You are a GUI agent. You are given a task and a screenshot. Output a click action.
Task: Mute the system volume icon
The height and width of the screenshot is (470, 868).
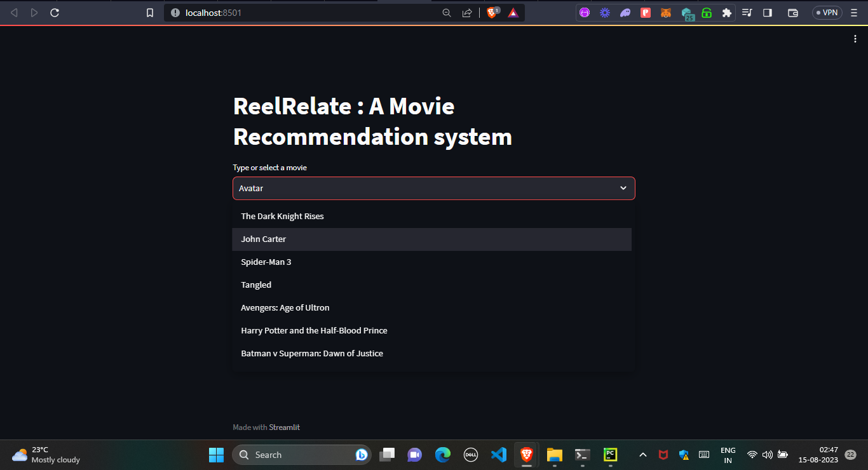click(x=767, y=454)
